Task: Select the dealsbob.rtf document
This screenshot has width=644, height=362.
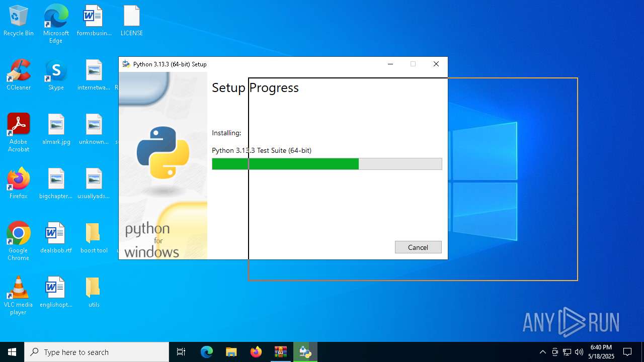Action: [x=56, y=238]
